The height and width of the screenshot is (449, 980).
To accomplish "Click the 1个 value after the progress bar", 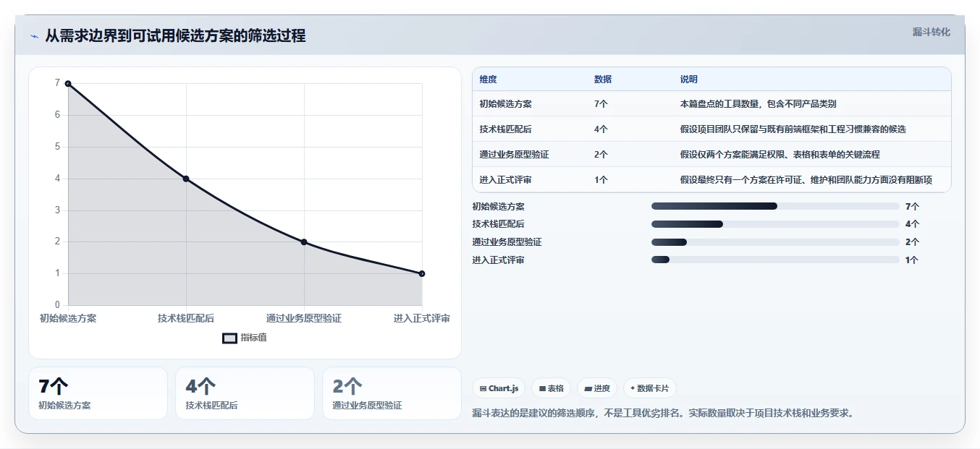I will pos(912,260).
